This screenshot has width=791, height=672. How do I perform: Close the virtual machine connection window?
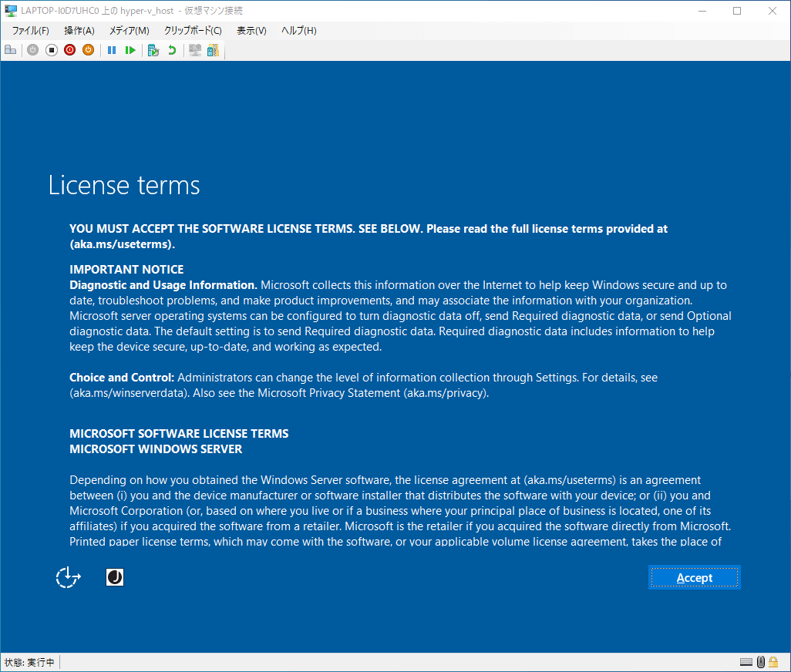tap(772, 11)
